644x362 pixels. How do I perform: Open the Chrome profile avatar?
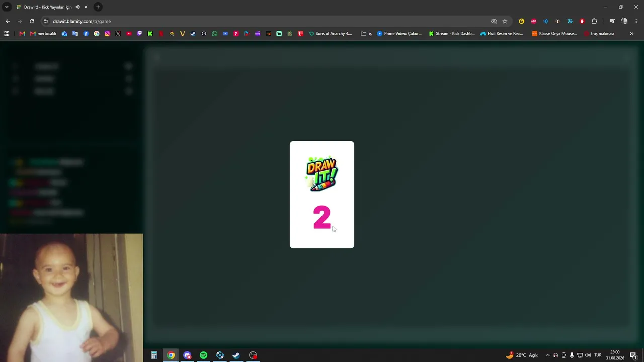click(624, 21)
